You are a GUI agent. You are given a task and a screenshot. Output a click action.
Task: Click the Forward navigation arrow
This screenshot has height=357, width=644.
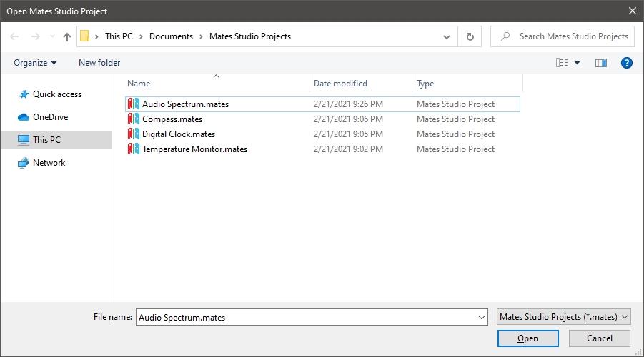(x=36, y=36)
